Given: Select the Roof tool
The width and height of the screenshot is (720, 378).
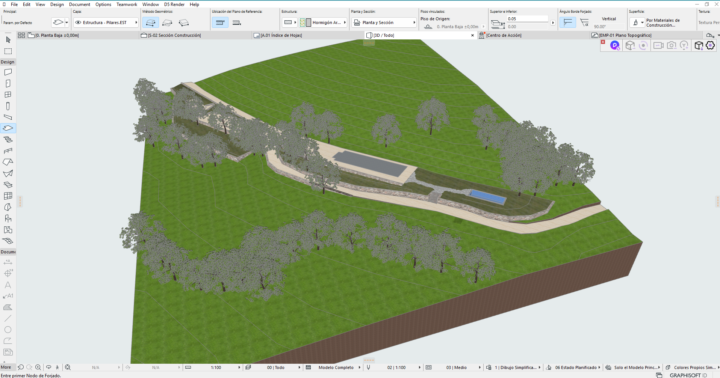Looking at the screenshot, I should [x=8, y=162].
